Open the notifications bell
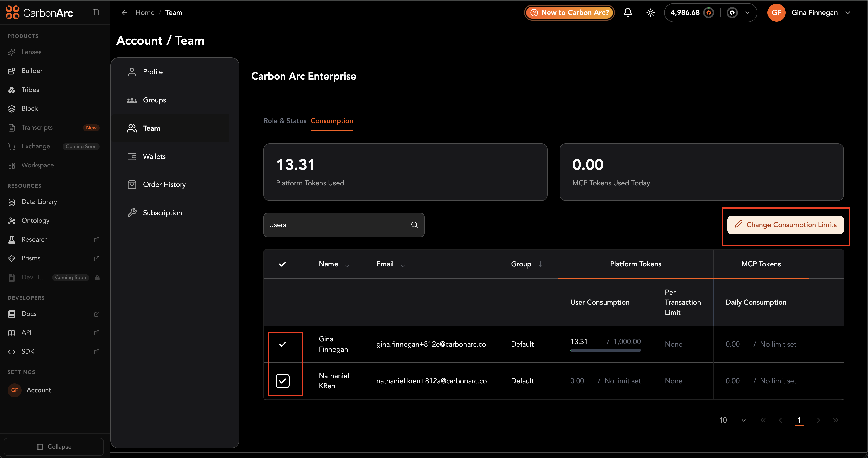Screen dimensions: 868x458 (x=627, y=12)
